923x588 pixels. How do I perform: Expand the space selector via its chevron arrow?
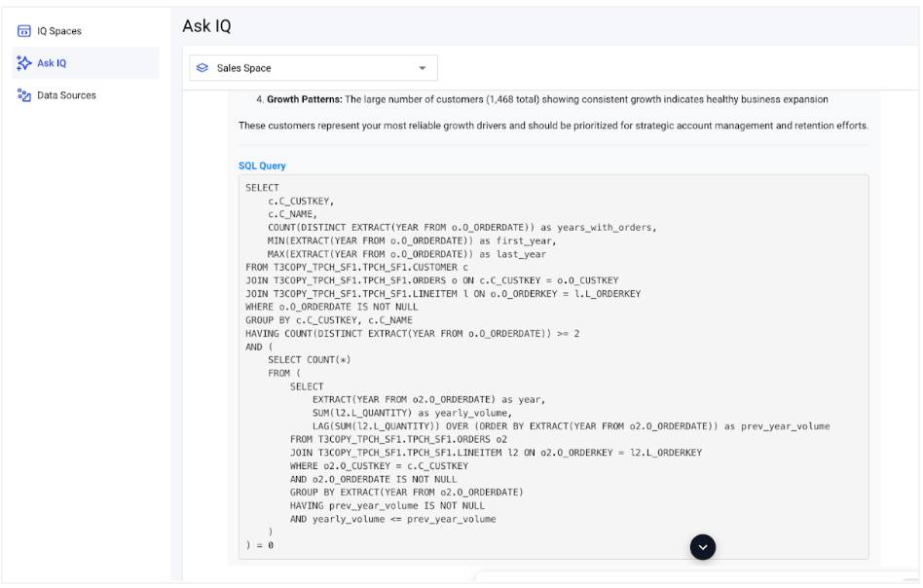422,67
